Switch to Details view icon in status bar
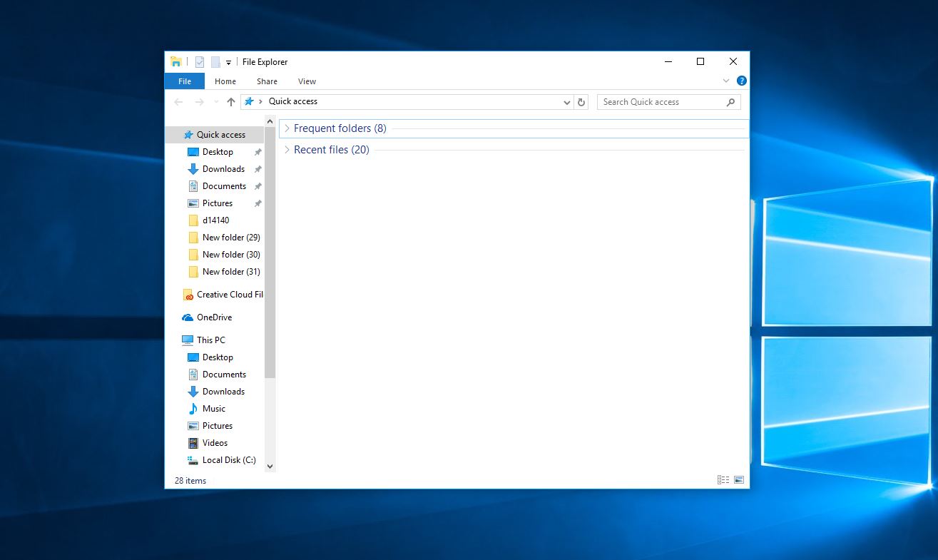The width and height of the screenshot is (938, 560). pyautogui.click(x=723, y=480)
